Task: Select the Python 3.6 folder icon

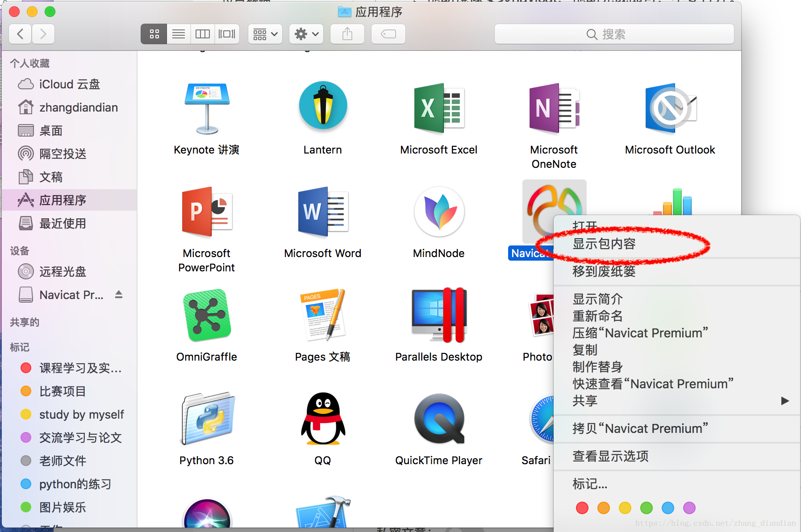Action: (207, 419)
